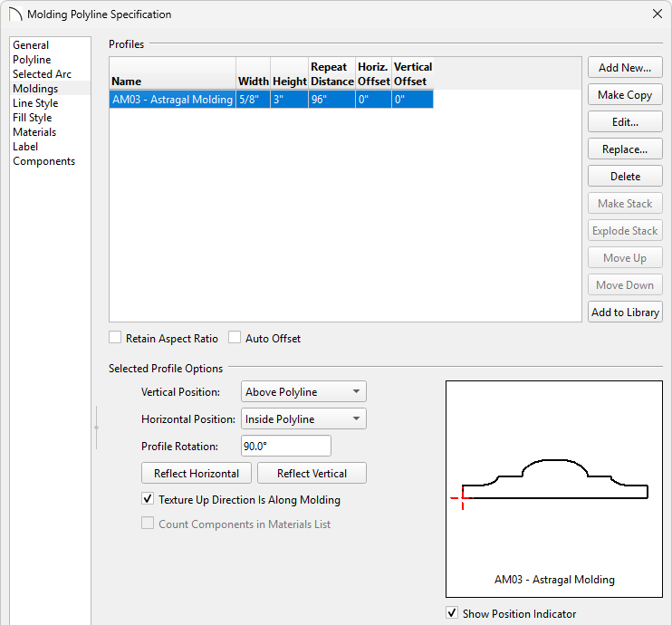Click the 96" repeat distance cell

pos(331,100)
